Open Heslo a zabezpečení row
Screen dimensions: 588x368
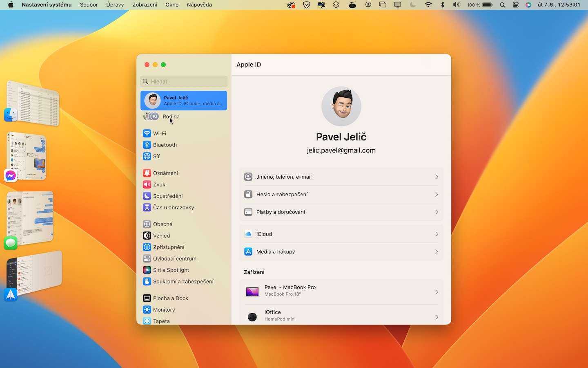(x=341, y=194)
